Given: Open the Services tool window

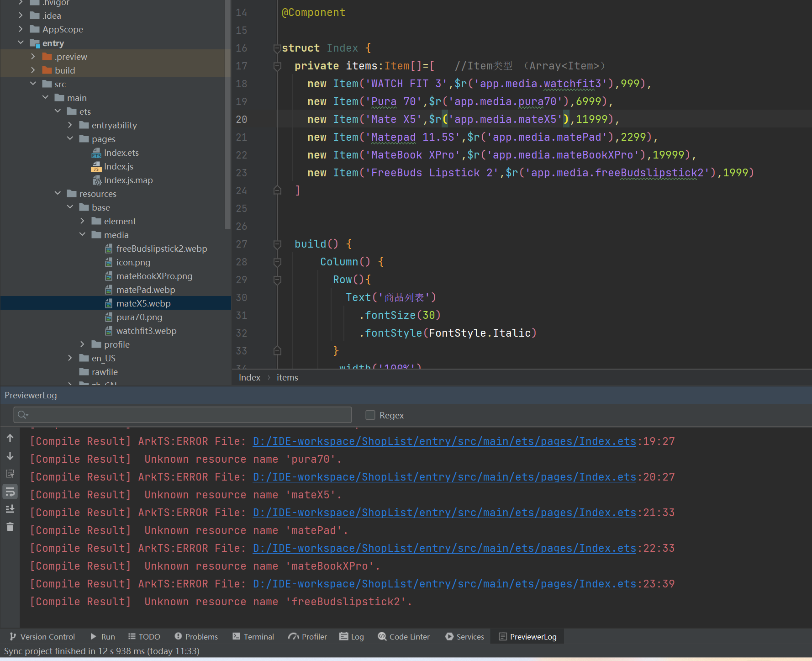Looking at the screenshot, I should (464, 636).
